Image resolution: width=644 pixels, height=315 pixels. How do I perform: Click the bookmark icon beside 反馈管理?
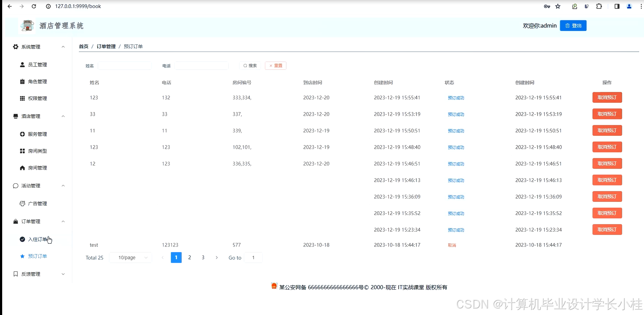coord(16,274)
